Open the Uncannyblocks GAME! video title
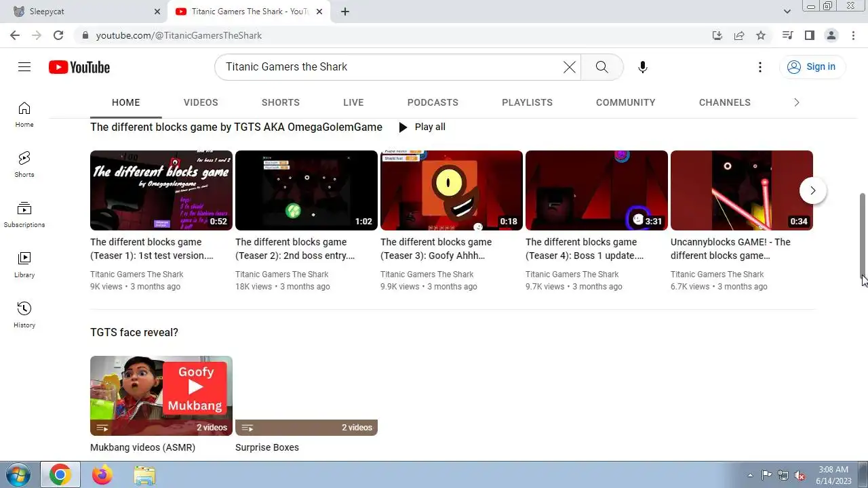This screenshot has height=488, width=868. click(730, 249)
